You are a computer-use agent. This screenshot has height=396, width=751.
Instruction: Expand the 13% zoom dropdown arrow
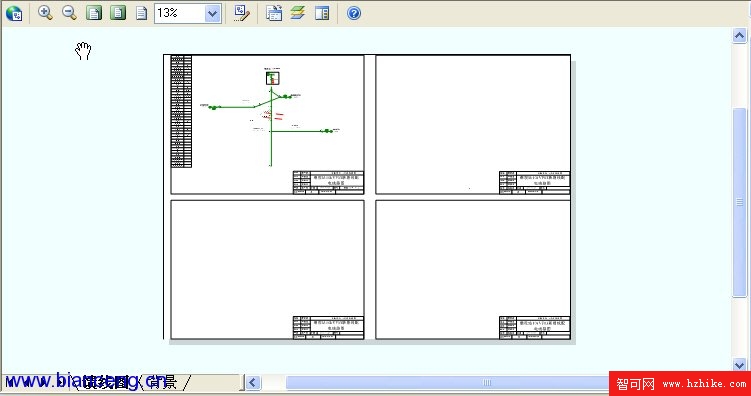coord(212,13)
